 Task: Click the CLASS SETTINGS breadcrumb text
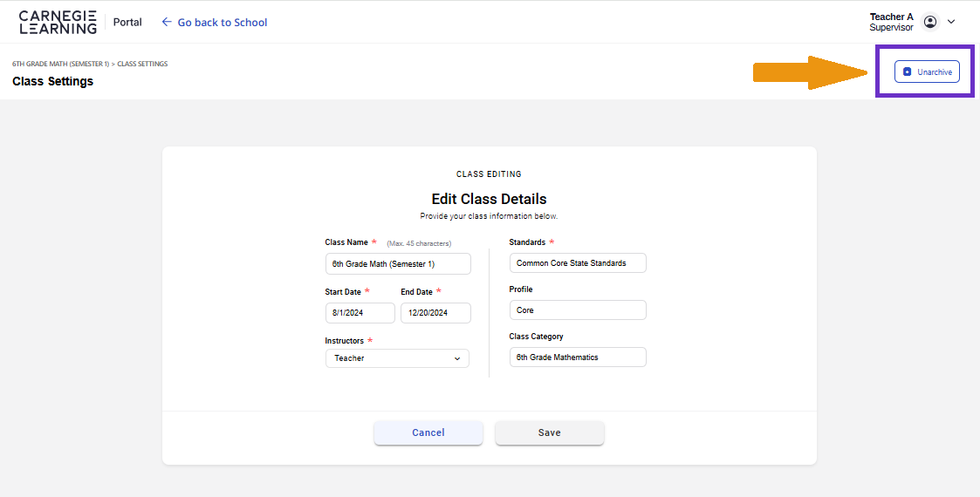(x=142, y=64)
